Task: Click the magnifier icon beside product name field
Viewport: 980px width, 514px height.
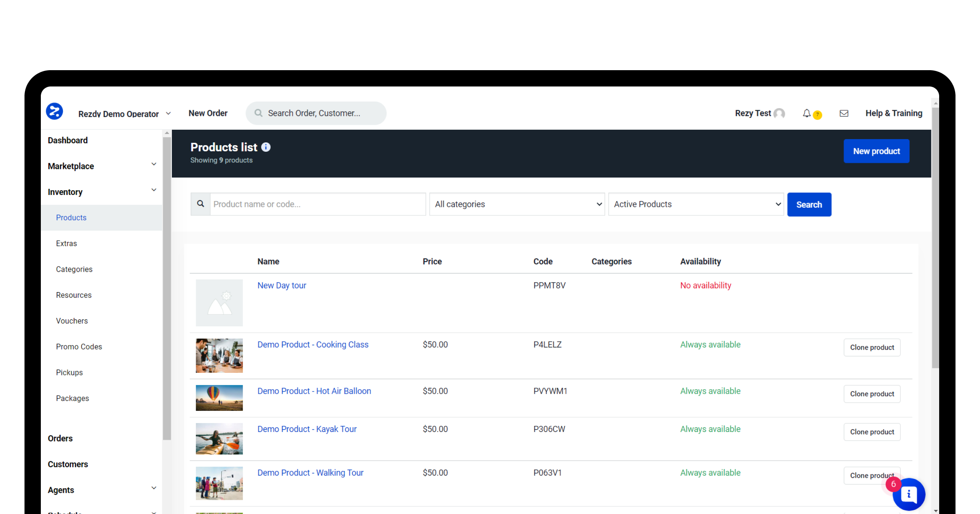Action: [x=200, y=204]
